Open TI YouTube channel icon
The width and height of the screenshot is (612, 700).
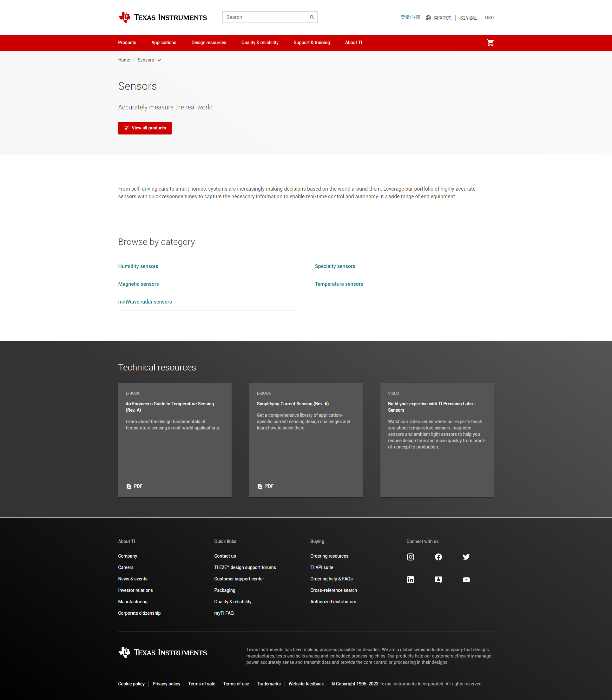[x=466, y=580]
